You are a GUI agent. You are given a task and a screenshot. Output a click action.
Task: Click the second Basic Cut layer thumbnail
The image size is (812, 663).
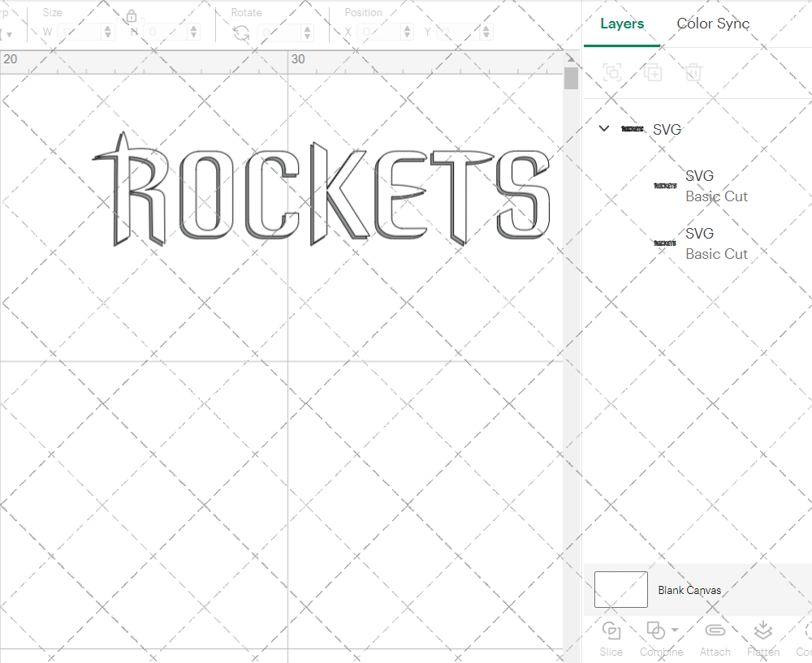pyautogui.click(x=665, y=243)
